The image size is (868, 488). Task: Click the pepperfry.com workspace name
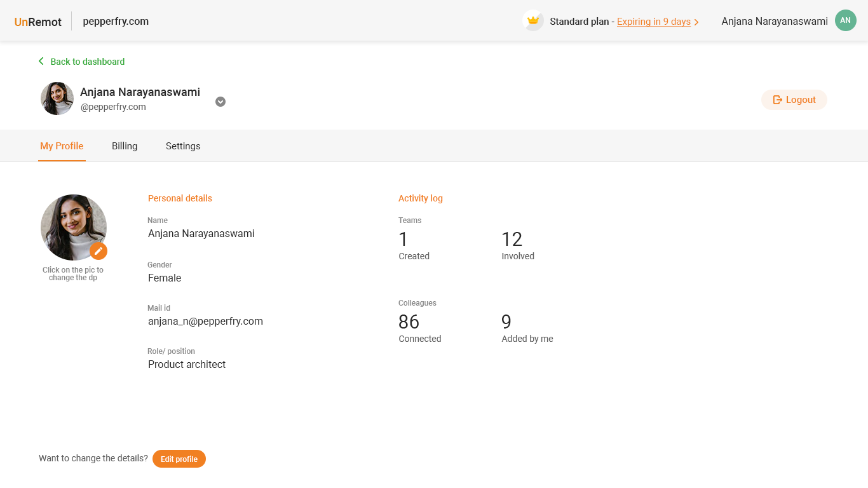pos(116,22)
